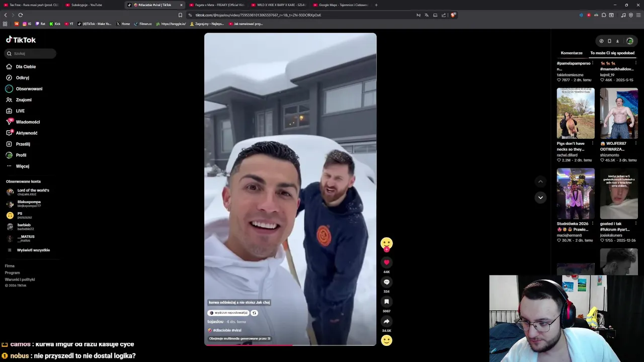The image size is (644, 362).
Task: Open __MATIUS followed account
Action: click(x=21, y=238)
